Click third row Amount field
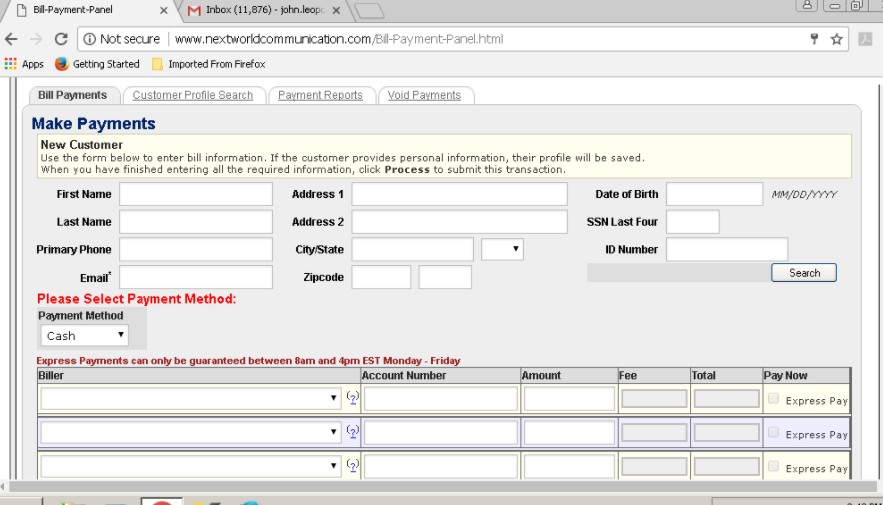883x505 pixels. click(x=569, y=466)
